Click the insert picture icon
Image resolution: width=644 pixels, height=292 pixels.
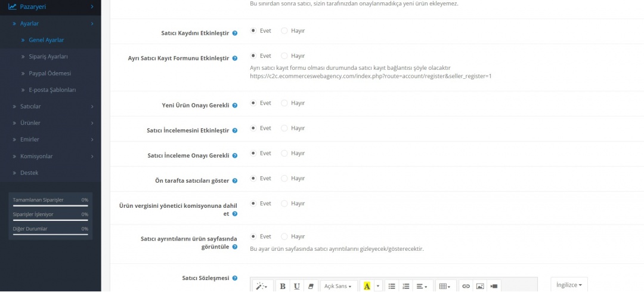pos(480,286)
